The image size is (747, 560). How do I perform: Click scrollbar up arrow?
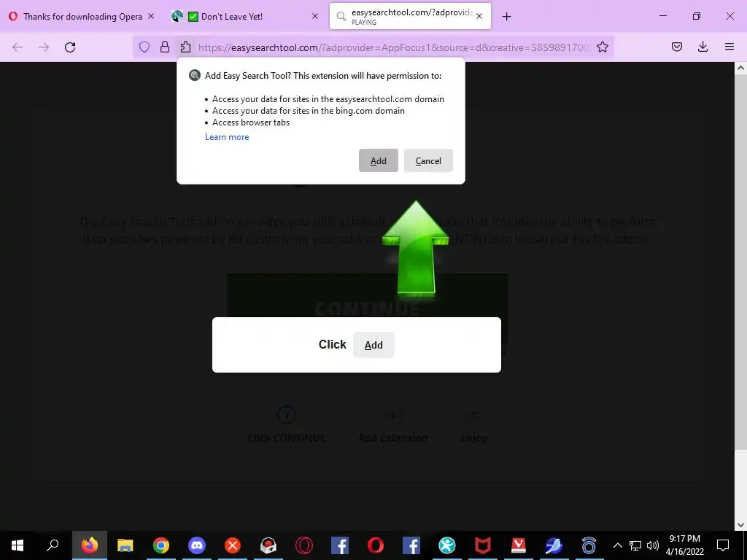(740, 68)
